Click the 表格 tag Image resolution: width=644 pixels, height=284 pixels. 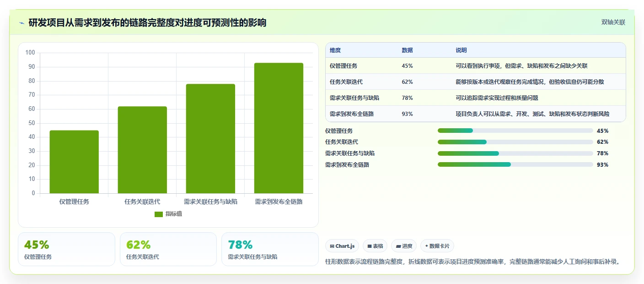point(375,246)
